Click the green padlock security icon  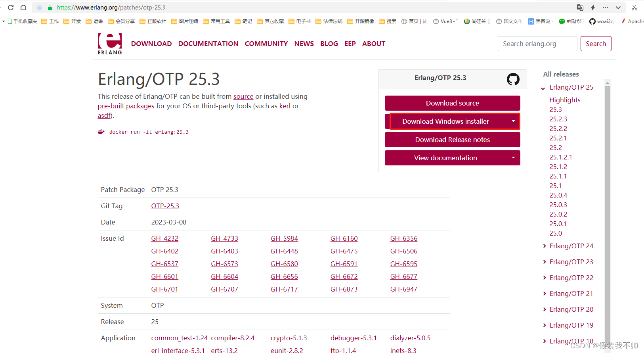click(x=50, y=8)
